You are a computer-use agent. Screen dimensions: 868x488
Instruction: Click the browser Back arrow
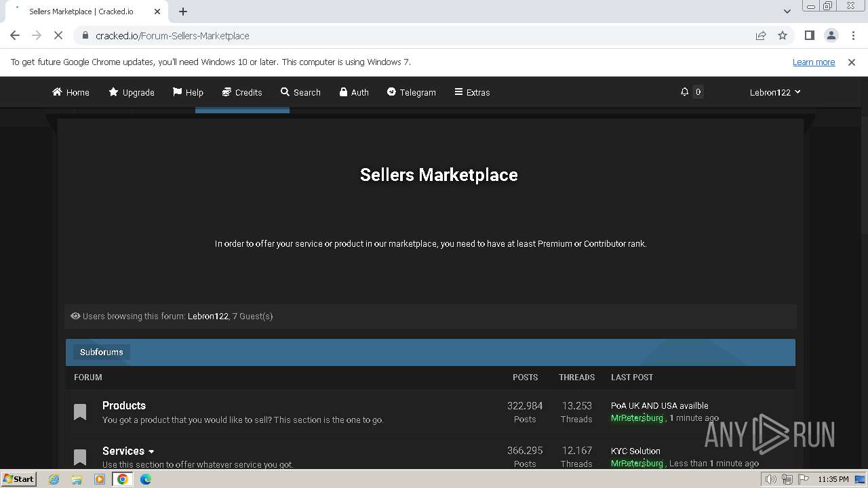(x=15, y=35)
